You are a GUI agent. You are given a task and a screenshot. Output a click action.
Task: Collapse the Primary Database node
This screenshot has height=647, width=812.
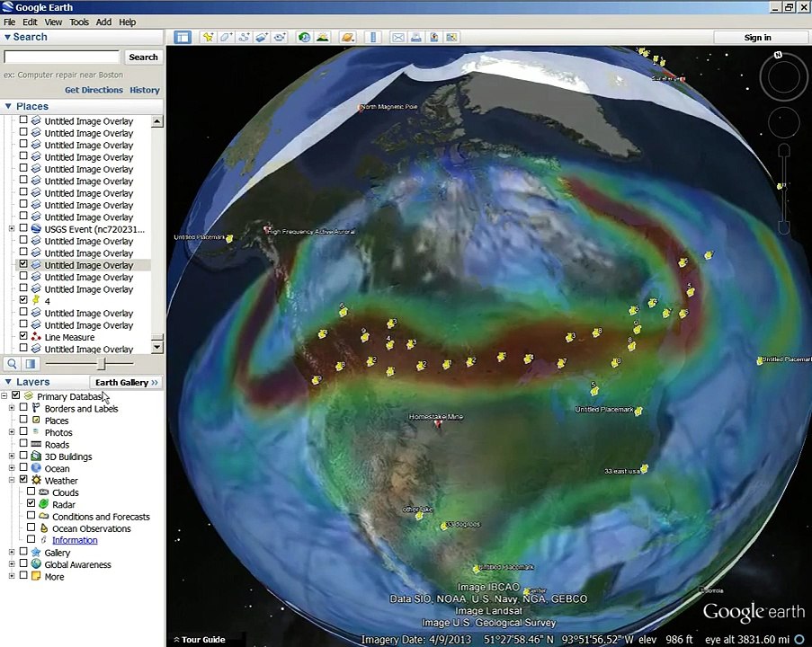[4, 396]
